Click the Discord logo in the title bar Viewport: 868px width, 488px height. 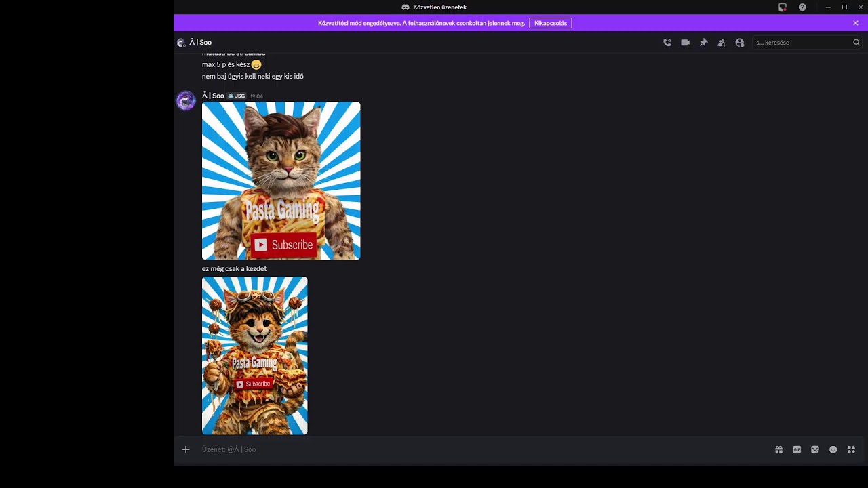[406, 7]
